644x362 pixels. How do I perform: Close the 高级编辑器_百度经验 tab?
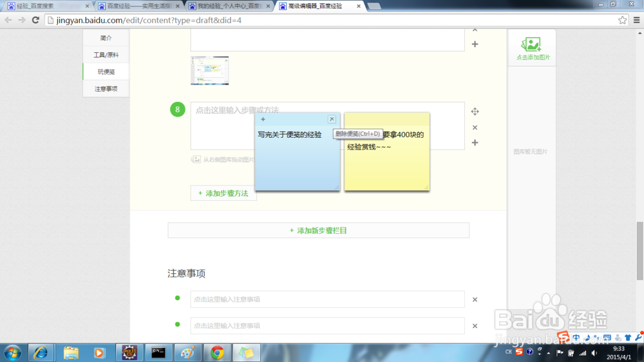pyautogui.click(x=359, y=6)
